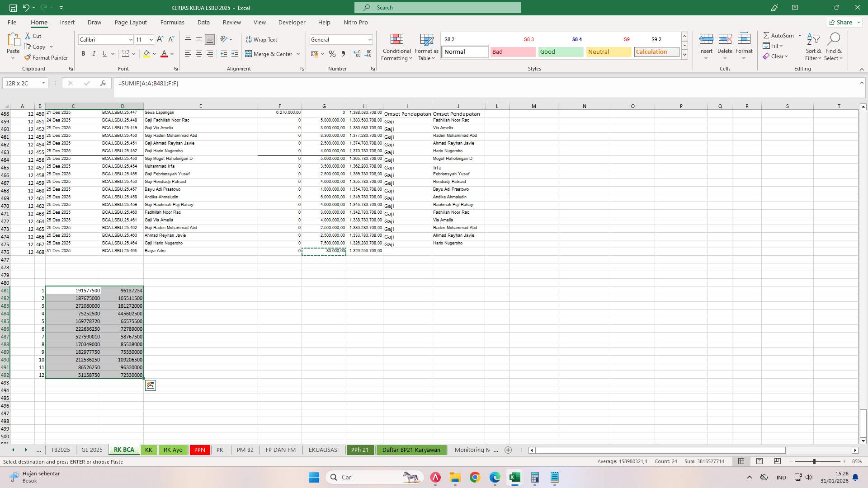
Task: Apply the Good cell style
Action: [560, 52]
